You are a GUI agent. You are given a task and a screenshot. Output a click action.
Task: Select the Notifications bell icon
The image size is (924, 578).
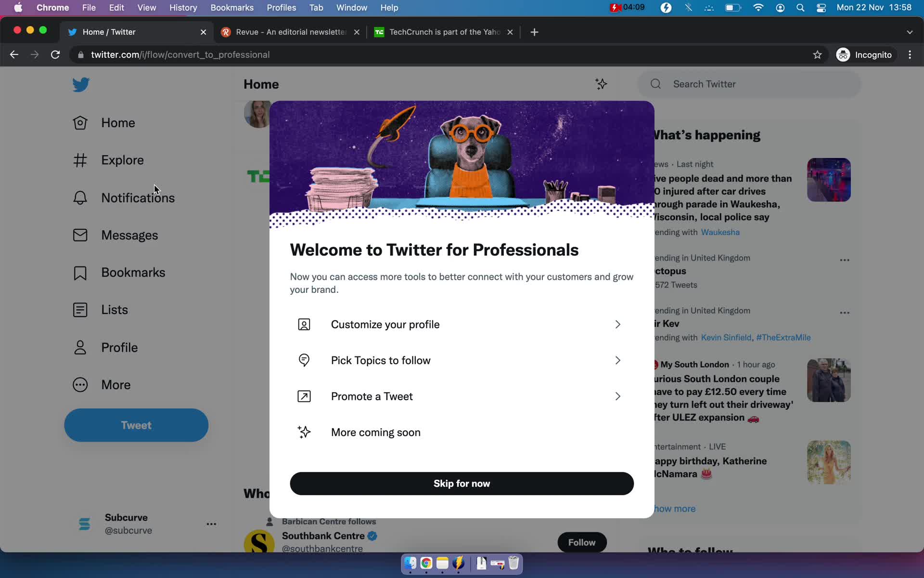tap(80, 197)
